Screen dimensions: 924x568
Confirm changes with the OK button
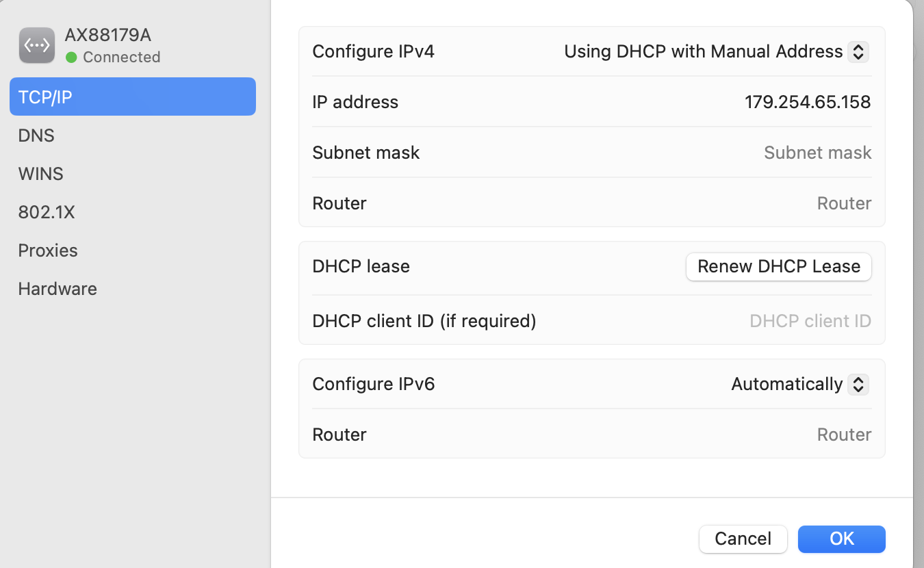(841, 539)
